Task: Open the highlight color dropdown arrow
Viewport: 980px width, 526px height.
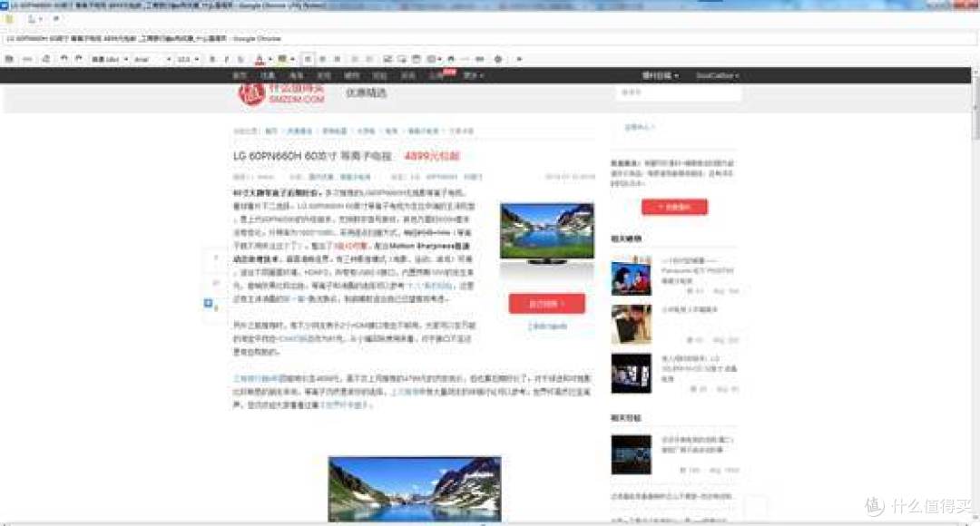Action: coord(292,59)
